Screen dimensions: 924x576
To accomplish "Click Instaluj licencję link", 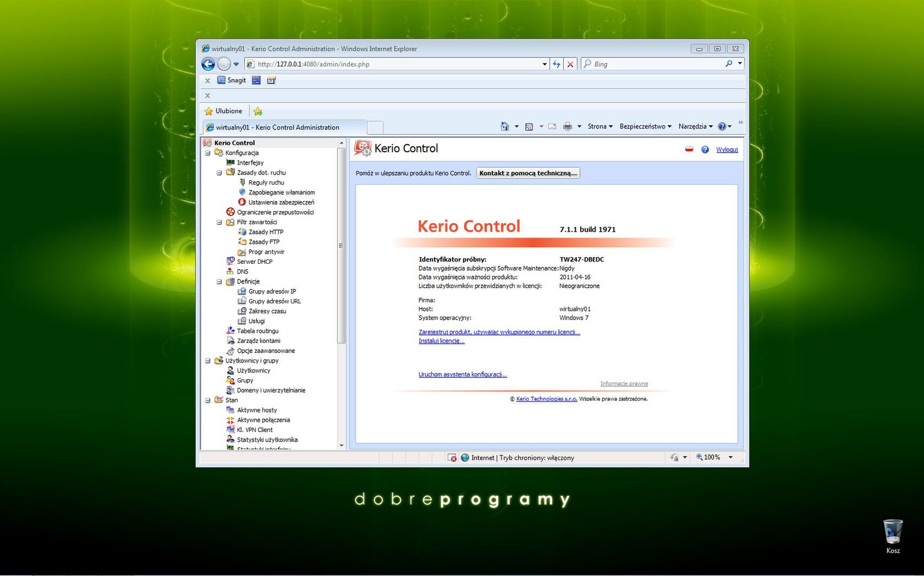I will (x=442, y=341).
